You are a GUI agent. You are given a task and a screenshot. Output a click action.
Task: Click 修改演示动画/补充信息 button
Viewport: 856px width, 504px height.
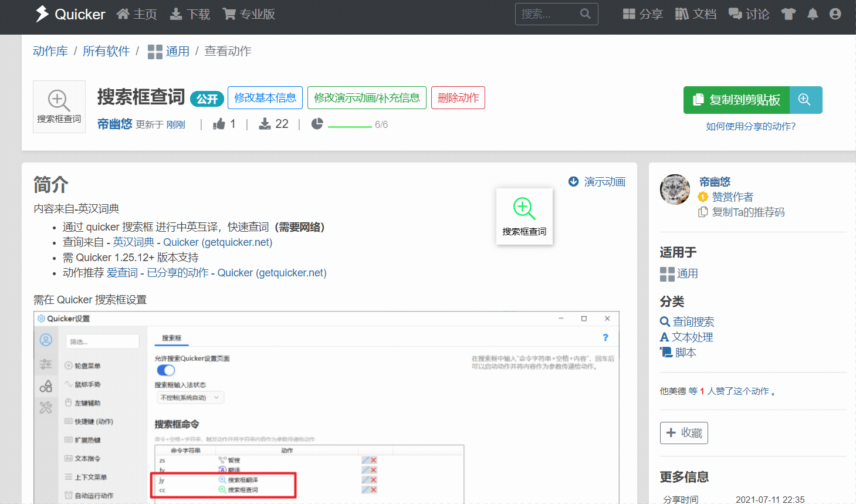pyautogui.click(x=367, y=97)
